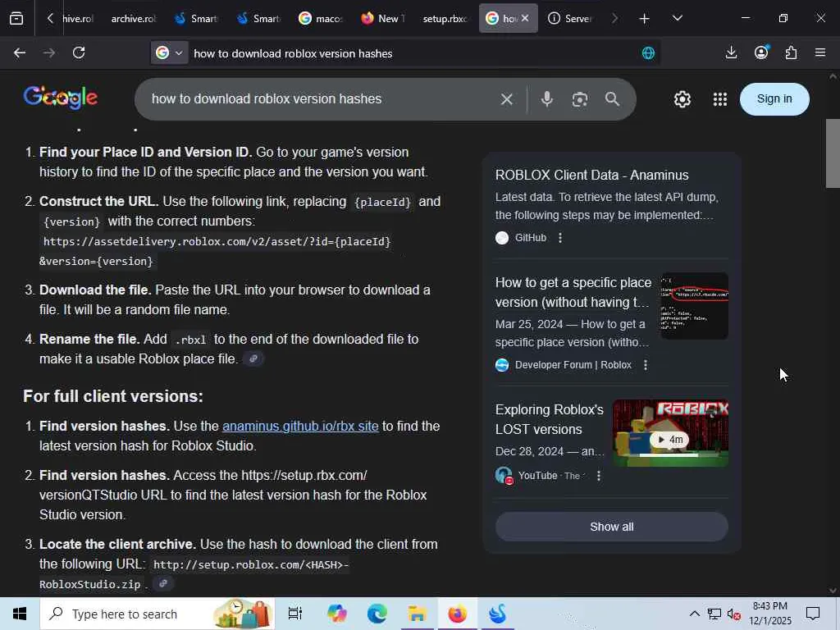This screenshot has height=630, width=840.
Task: Open options for Developer Forum result
Action: coord(646,365)
